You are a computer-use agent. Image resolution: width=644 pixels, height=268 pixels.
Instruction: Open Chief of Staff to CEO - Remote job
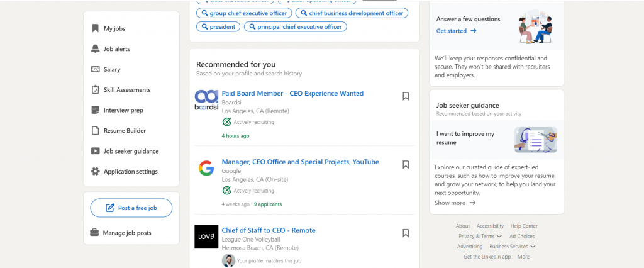[x=269, y=230]
